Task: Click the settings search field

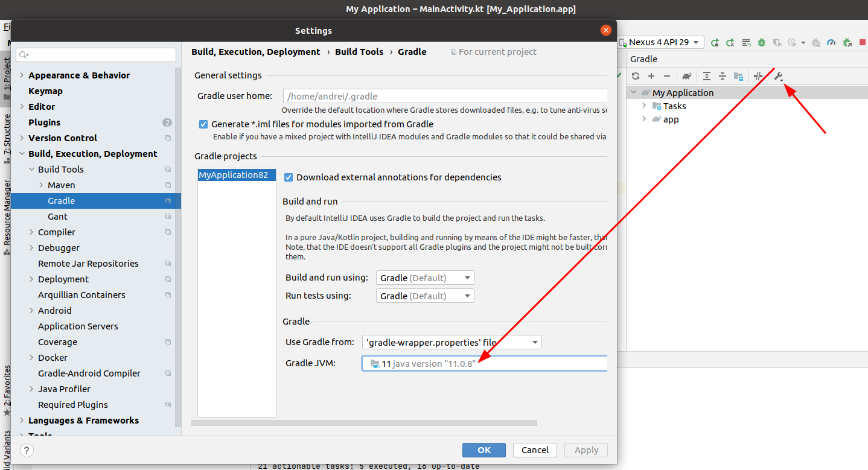Action: click(97, 55)
